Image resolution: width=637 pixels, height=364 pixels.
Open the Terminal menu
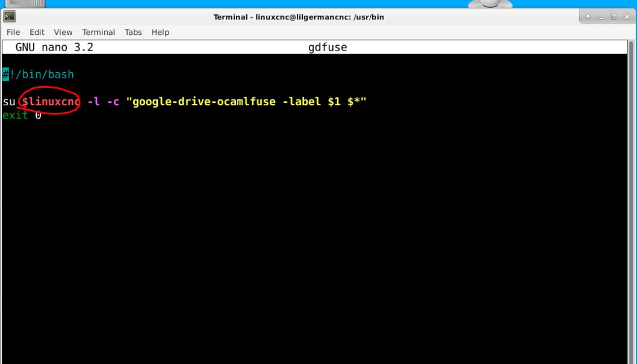(98, 32)
